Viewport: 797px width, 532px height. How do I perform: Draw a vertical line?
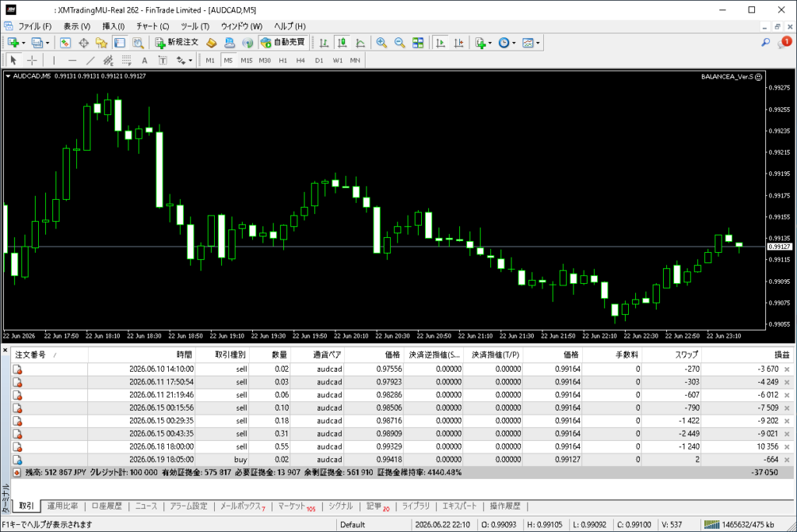[x=54, y=61]
